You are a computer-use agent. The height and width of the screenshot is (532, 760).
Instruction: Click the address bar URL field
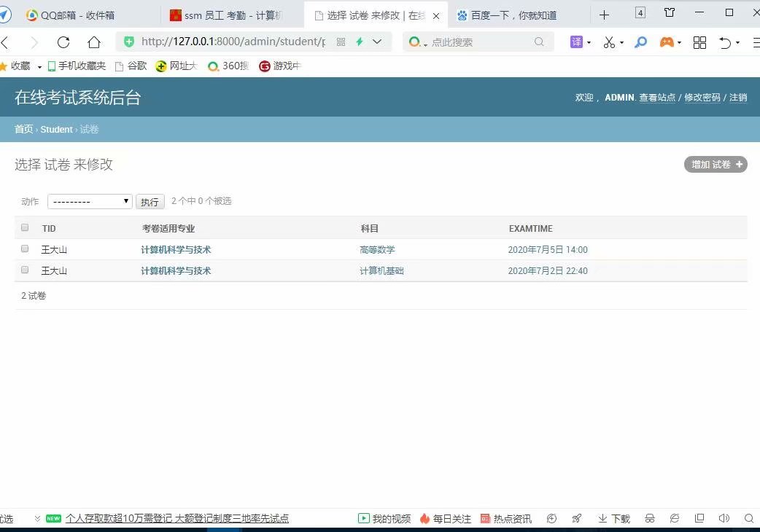pos(233,42)
